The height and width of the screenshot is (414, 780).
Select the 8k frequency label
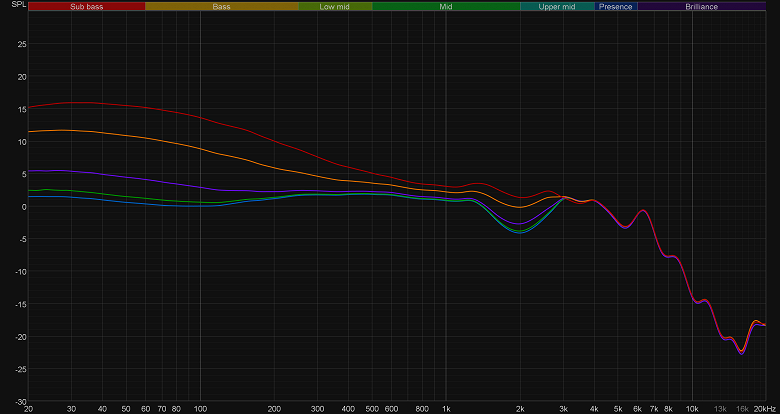(x=669, y=409)
